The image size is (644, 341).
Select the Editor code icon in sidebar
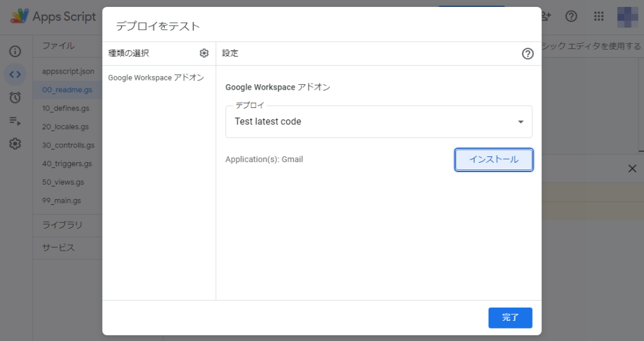(x=15, y=74)
